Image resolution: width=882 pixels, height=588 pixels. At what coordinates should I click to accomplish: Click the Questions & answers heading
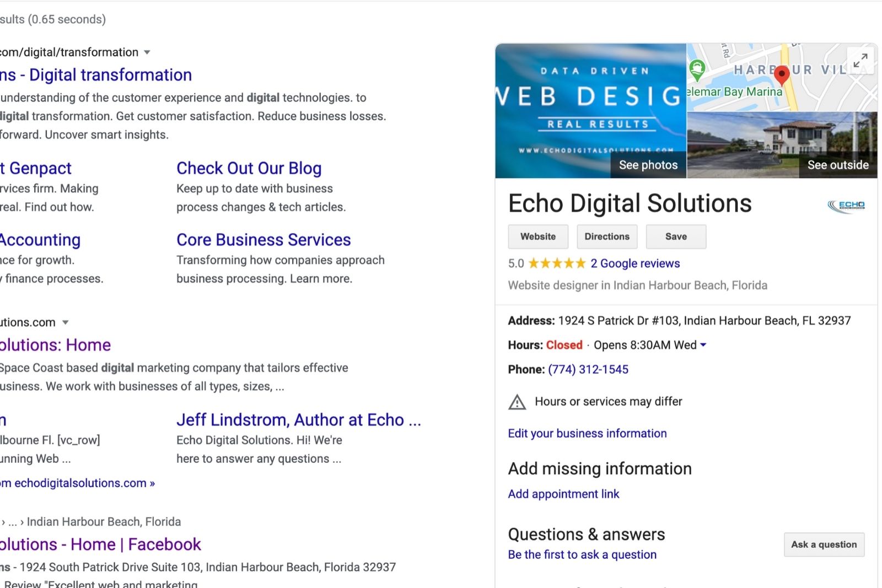pos(587,535)
